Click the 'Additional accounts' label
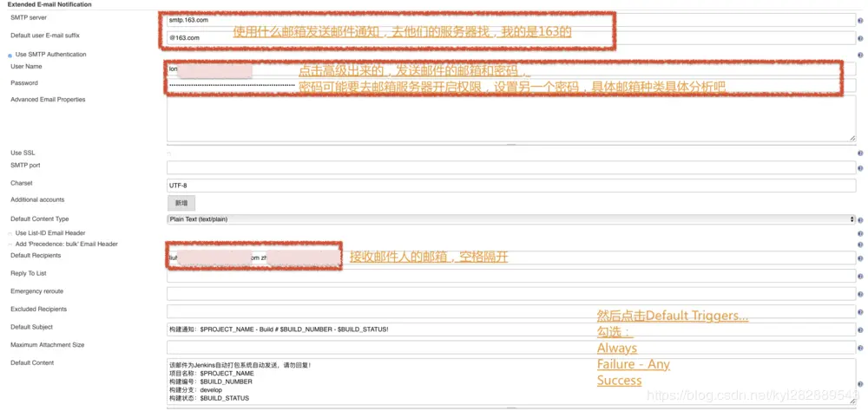The height and width of the screenshot is (411, 868). point(37,199)
